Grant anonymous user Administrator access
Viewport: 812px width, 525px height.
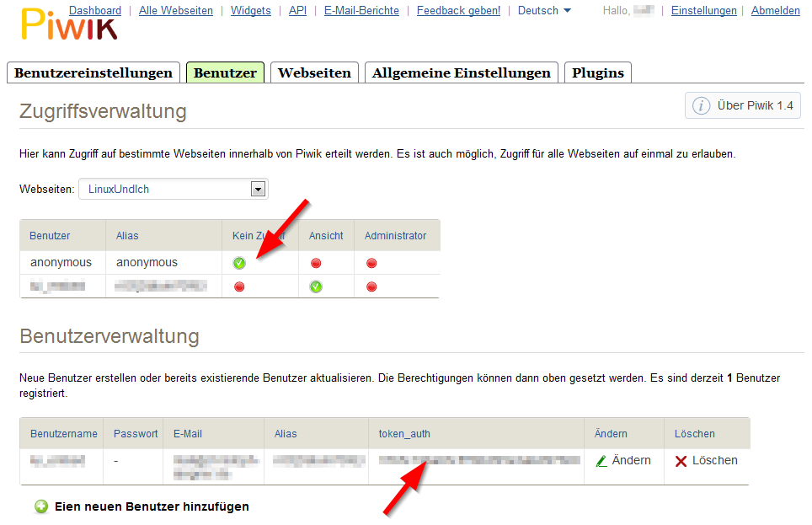click(x=371, y=263)
